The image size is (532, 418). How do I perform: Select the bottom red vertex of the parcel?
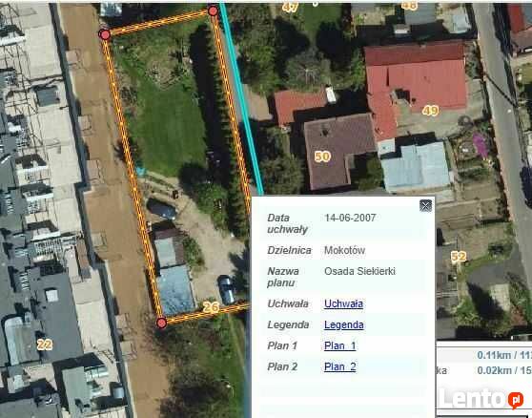(161, 323)
